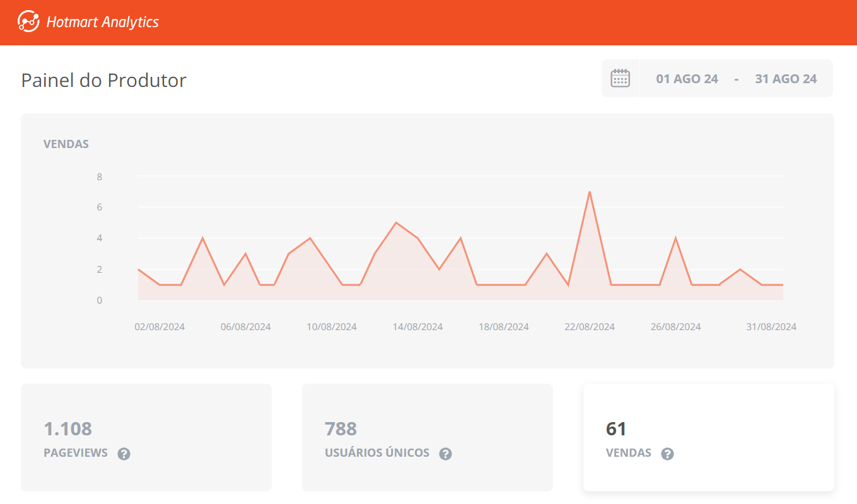The width and height of the screenshot is (857, 504).
Task: Click the help icon next to Pageviews
Action: tap(124, 454)
